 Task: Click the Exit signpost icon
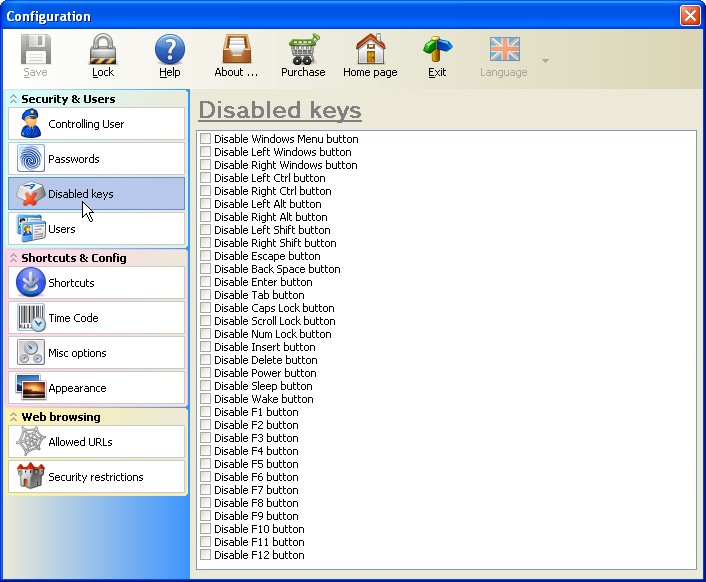pos(437,49)
